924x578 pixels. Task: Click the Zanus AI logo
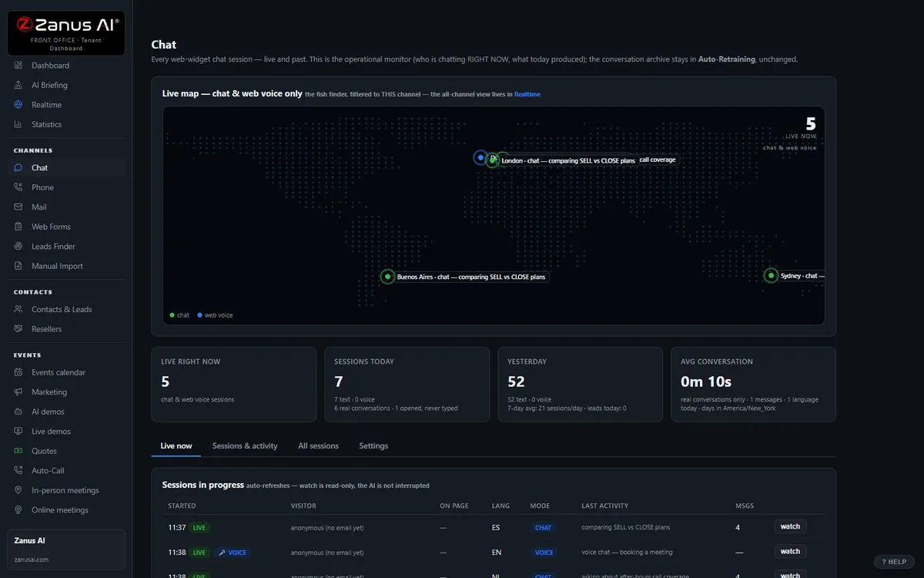pyautogui.click(x=66, y=33)
